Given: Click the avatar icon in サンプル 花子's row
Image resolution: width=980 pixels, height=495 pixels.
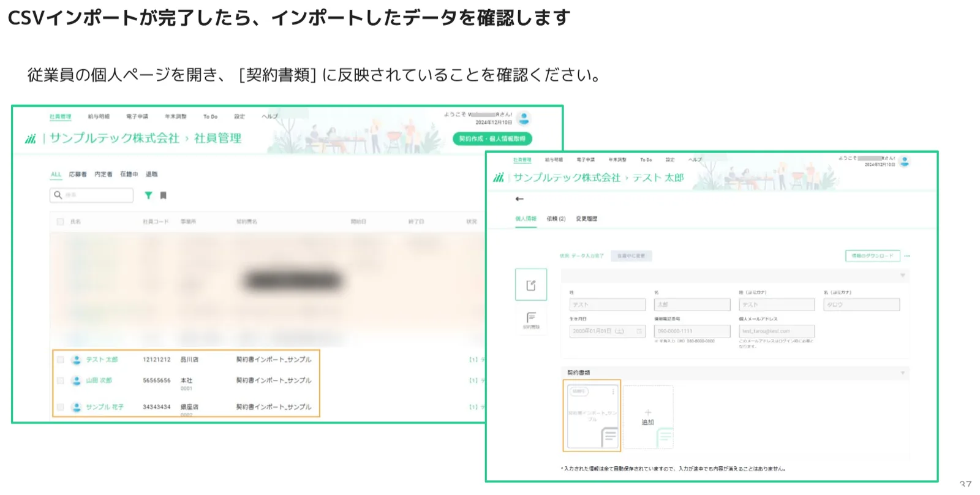Looking at the screenshot, I should (77, 407).
